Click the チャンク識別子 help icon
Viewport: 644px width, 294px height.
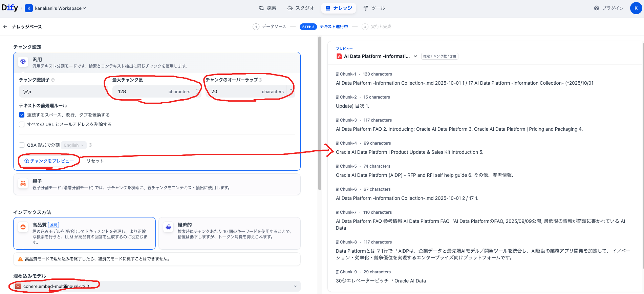point(53,80)
